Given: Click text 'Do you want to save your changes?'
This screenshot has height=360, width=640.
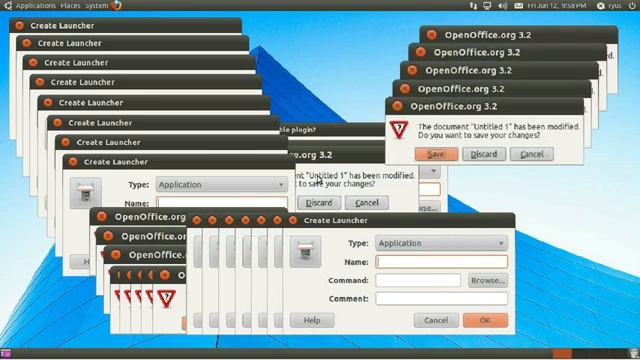Looking at the screenshot, I should point(479,135).
